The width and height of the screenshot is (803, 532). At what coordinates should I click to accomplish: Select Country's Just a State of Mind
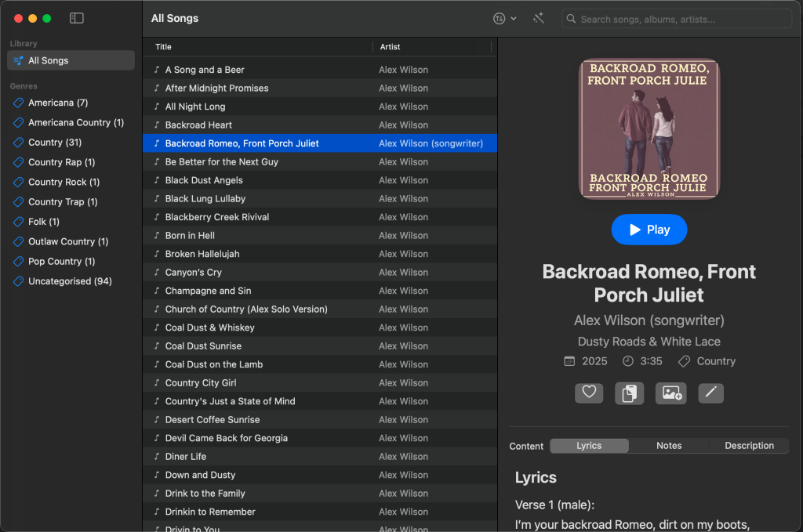click(x=320, y=401)
